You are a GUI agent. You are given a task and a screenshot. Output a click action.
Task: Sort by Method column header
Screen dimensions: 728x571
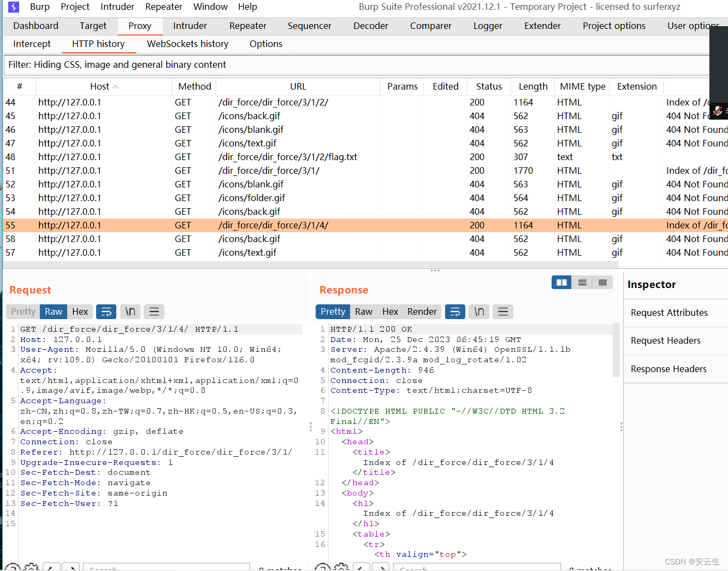click(x=194, y=86)
